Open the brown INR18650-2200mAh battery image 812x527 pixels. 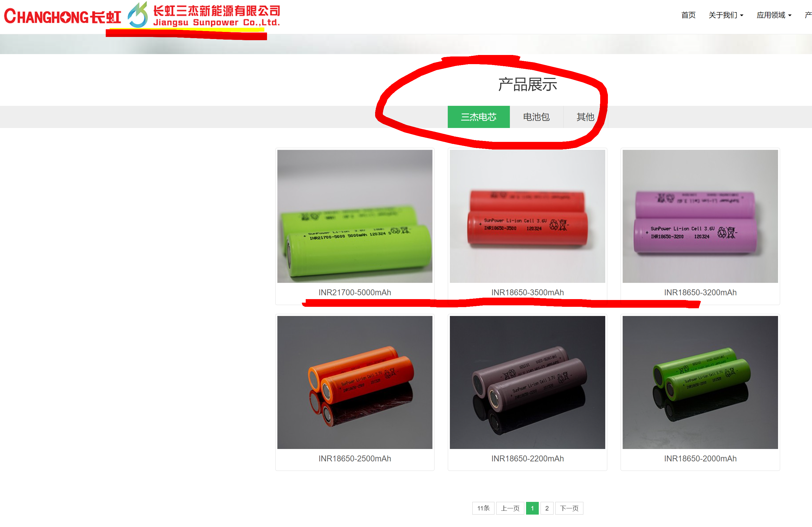click(527, 382)
